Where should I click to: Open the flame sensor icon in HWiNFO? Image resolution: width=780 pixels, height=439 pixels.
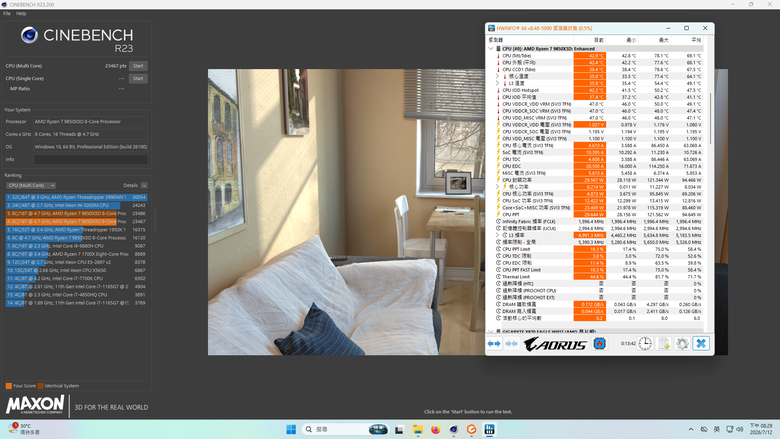(x=599, y=344)
